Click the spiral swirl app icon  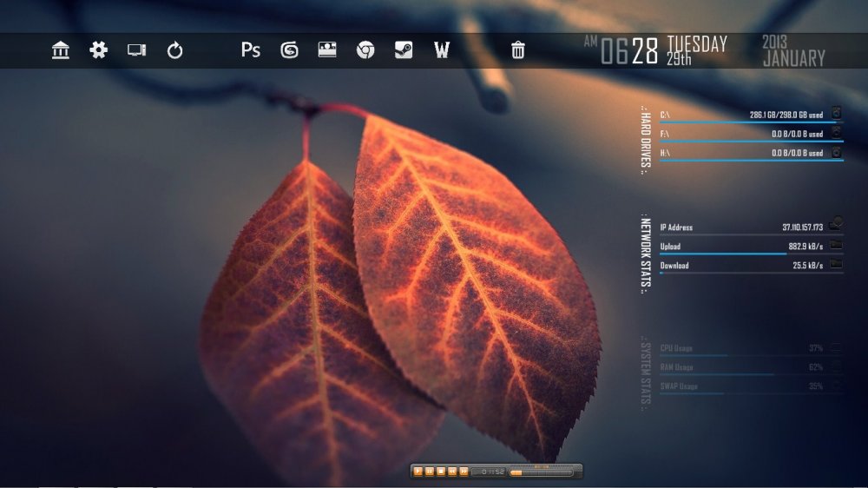tap(289, 50)
